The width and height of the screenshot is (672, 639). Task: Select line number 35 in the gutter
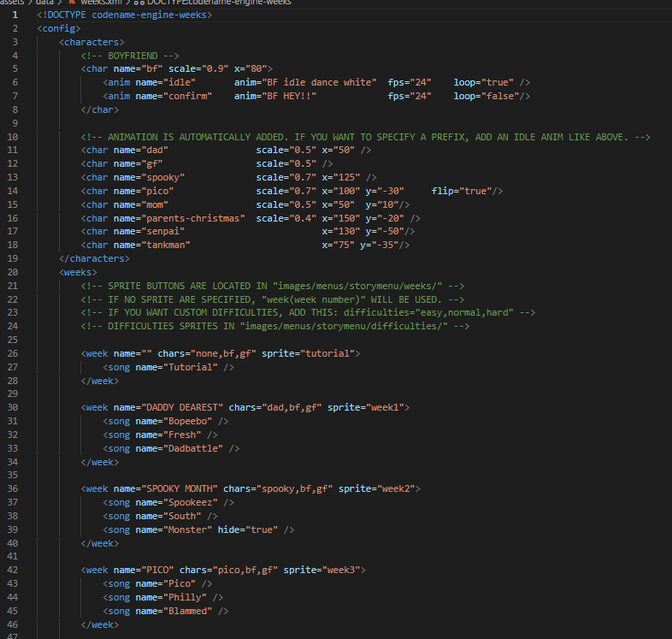(x=13, y=475)
